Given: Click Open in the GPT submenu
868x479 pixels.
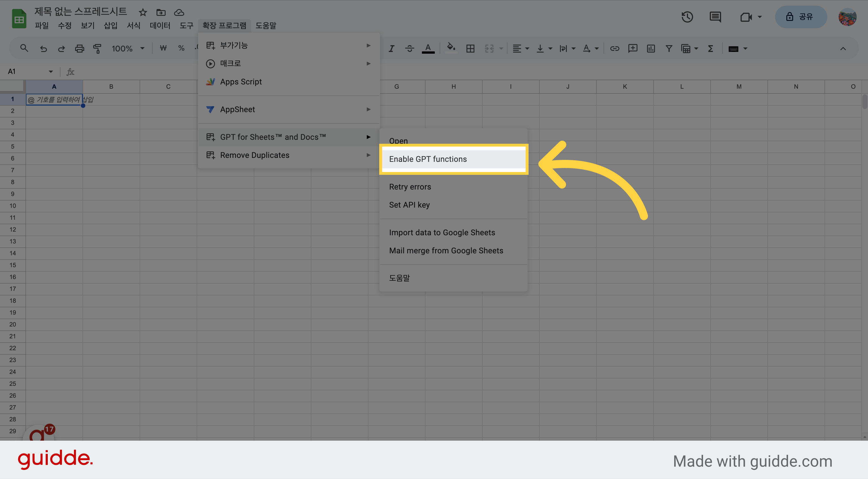Looking at the screenshot, I should click(x=398, y=141).
